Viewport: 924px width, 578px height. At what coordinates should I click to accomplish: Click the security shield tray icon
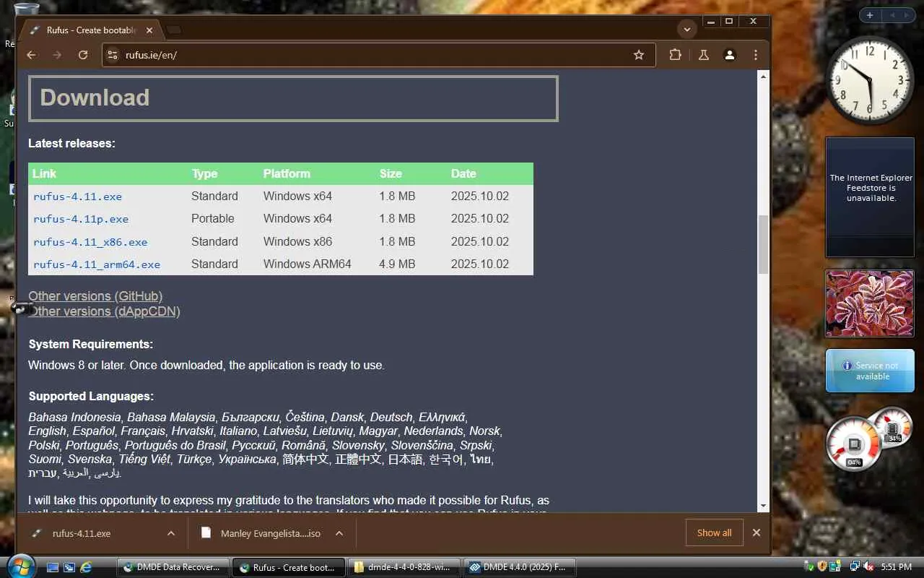[822, 567]
